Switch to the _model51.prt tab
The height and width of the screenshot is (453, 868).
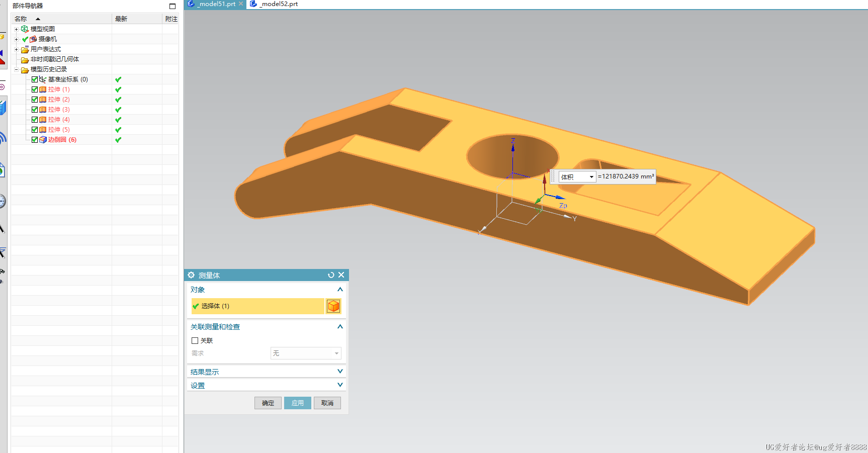tap(216, 4)
